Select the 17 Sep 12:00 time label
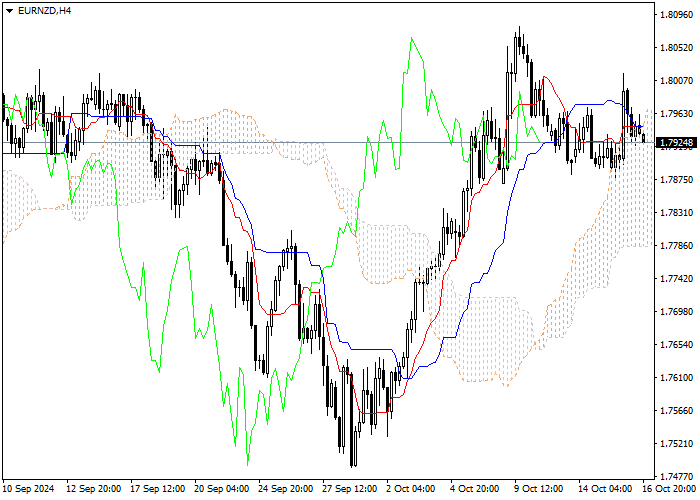Screen dimensions: 700x500 click(x=158, y=489)
